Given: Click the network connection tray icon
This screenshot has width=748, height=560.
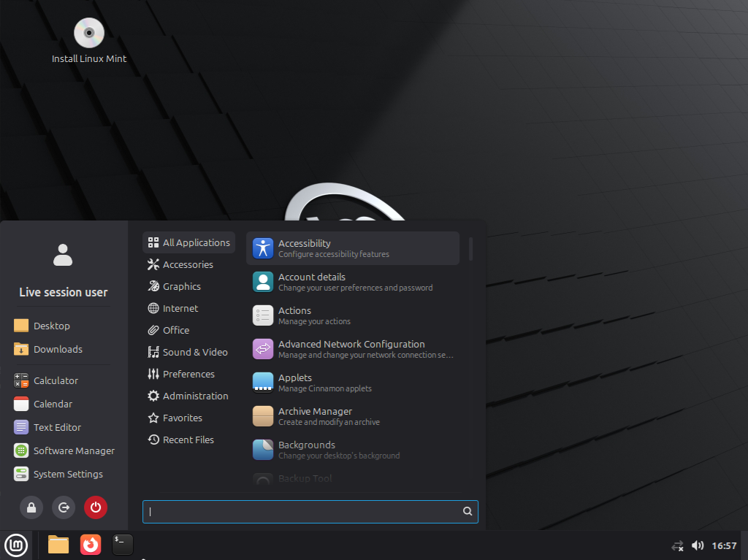Looking at the screenshot, I should point(677,545).
